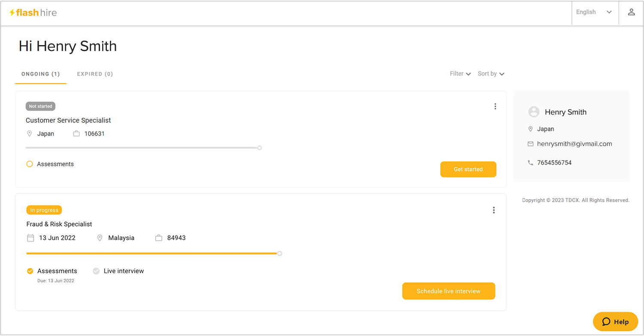
Task: Click the email envelope icon in profile panel
Action: point(531,144)
